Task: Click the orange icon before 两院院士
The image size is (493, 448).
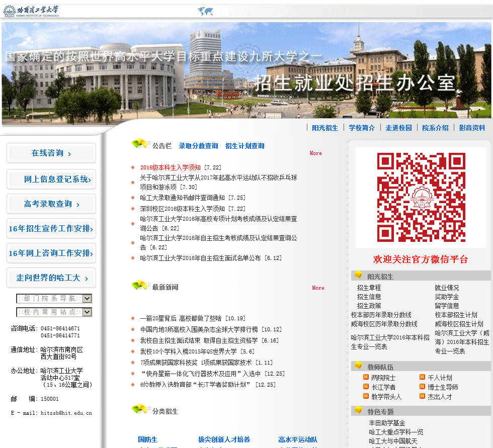Action: coord(366,377)
